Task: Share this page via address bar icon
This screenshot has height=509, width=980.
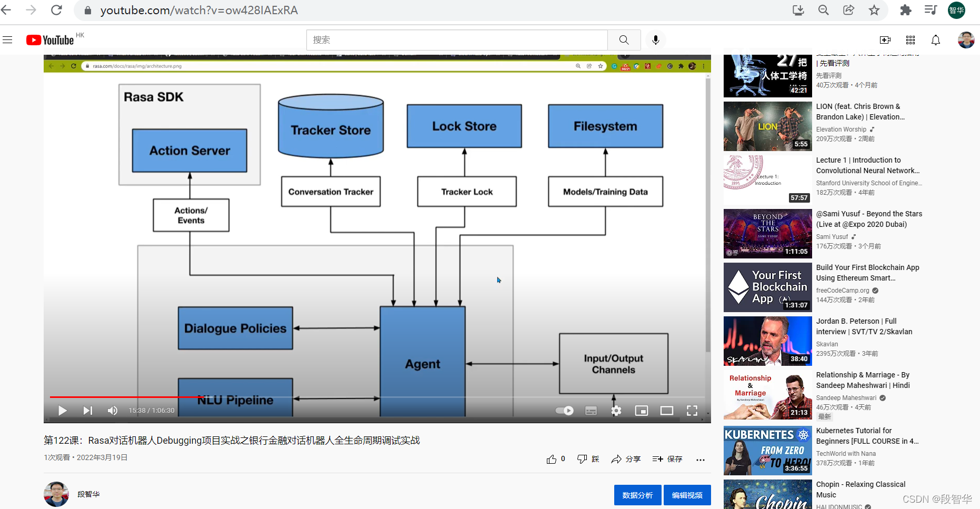Action: 848,10
